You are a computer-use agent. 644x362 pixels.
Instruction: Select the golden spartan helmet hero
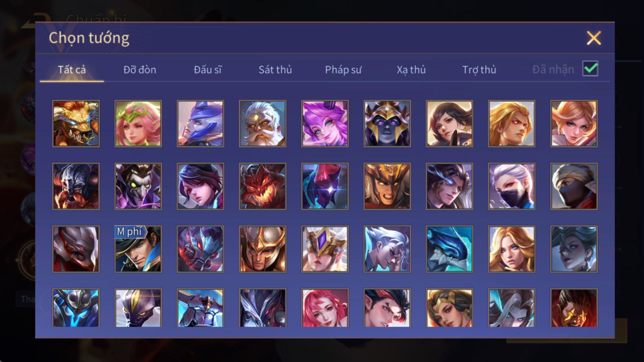(262, 249)
